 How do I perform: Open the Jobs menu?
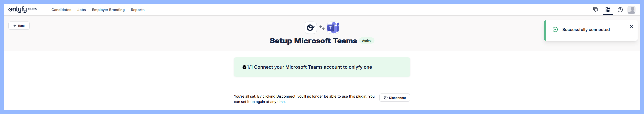click(81, 10)
